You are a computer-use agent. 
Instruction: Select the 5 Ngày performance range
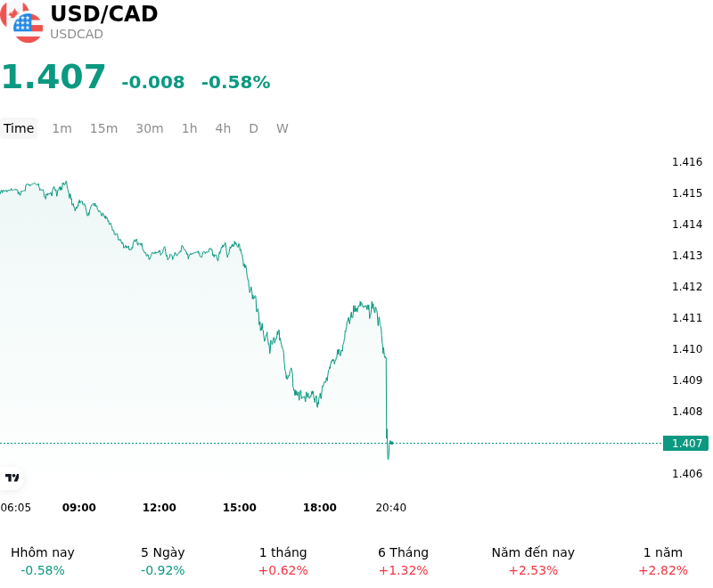click(163, 561)
